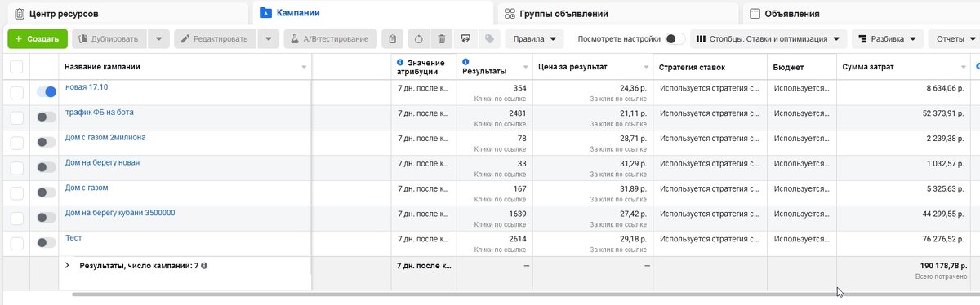Open sort arrow on Название кампании column
Image resolution: width=980 pixels, height=305 pixels.
point(304,67)
